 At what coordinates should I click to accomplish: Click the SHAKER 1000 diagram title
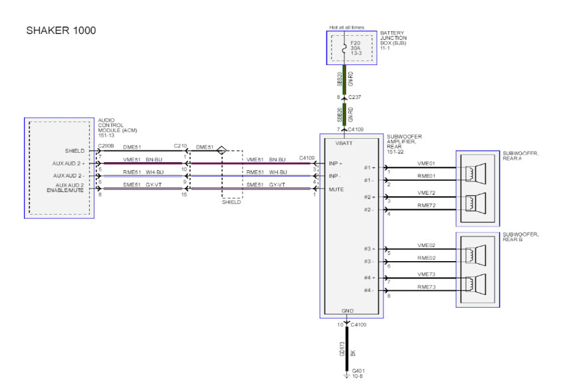pyautogui.click(x=61, y=31)
